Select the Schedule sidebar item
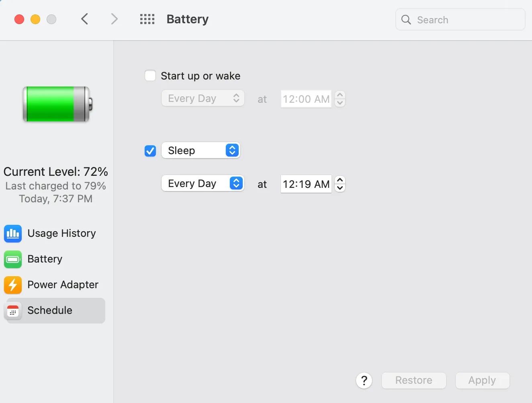The image size is (532, 403). pyautogui.click(x=49, y=310)
